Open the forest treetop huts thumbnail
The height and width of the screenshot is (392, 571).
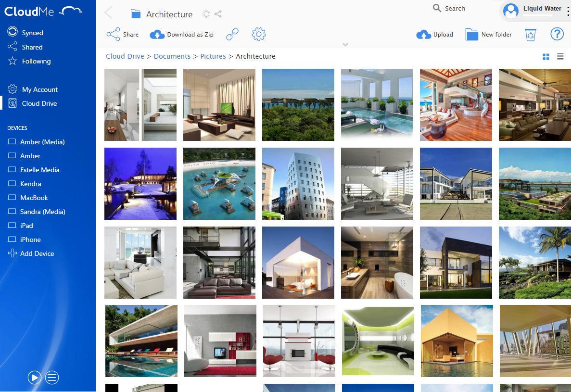tap(298, 105)
